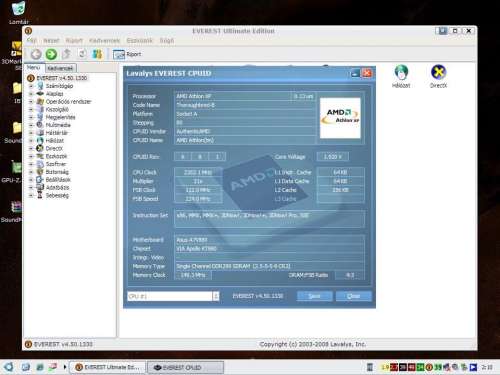500x375 pixels.
Task: Click the Socket A platform value
Action: (x=187, y=114)
